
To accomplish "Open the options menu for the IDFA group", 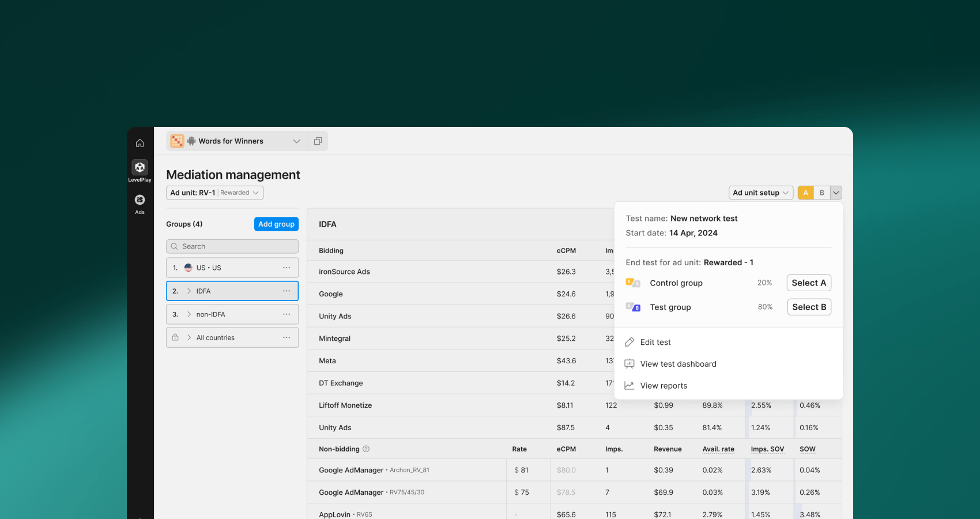I will [x=287, y=291].
